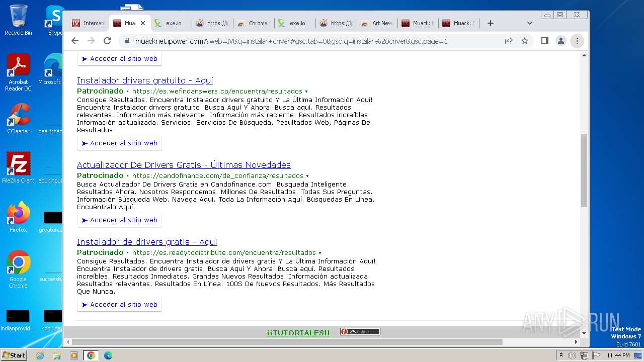Open the Windows Start menu
Image resolution: width=644 pixels, height=362 pixels.
14,355
